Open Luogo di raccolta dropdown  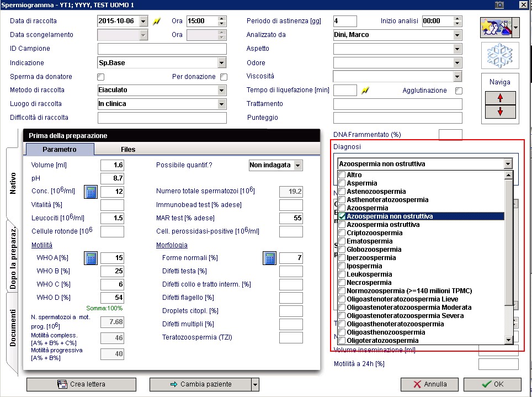221,104
